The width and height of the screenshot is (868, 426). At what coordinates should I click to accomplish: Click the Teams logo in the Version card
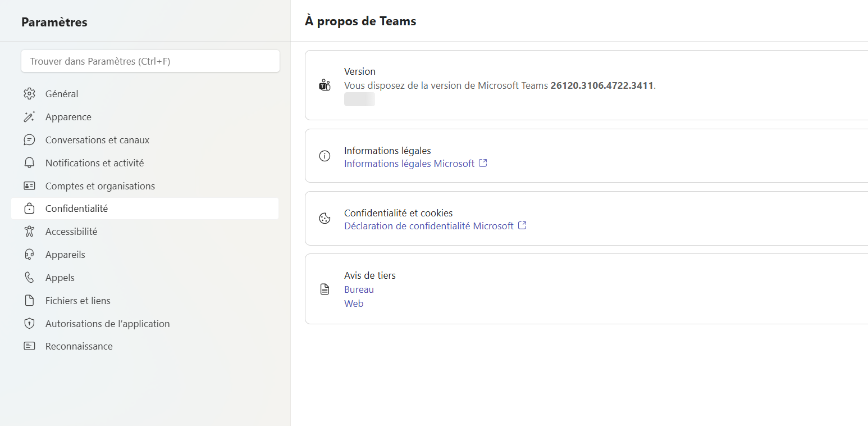coord(325,85)
